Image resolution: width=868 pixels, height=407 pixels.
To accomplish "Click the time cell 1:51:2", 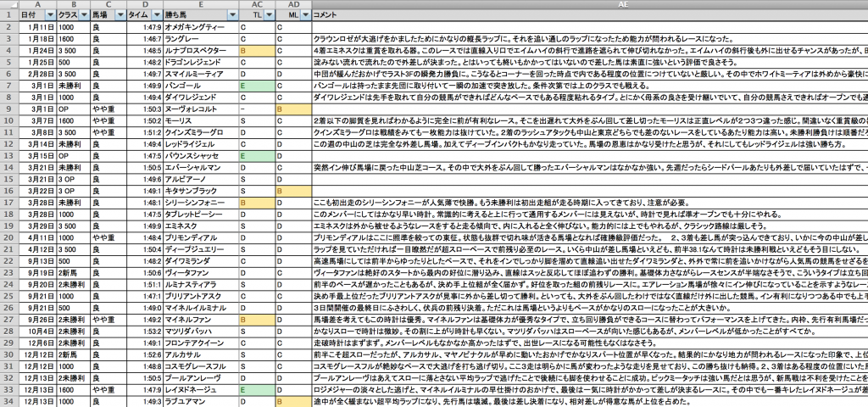I will 145,132.
